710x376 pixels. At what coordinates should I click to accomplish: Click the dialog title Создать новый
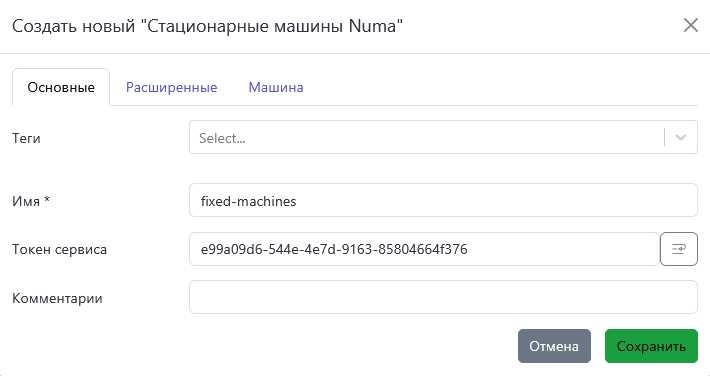tap(73, 26)
